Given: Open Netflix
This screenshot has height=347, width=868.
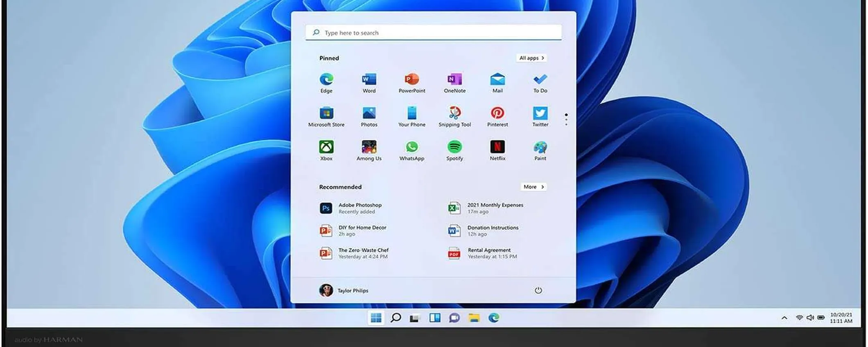Looking at the screenshot, I should point(497,151).
